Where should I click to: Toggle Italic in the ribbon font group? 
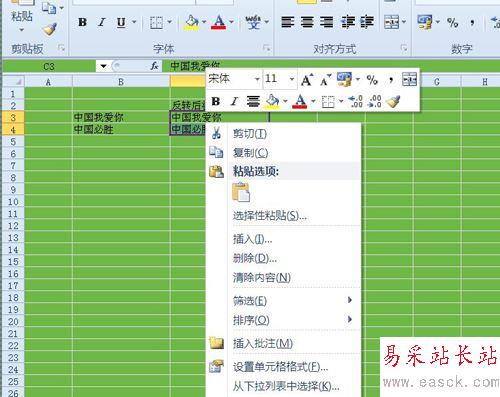[x=101, y=22]
